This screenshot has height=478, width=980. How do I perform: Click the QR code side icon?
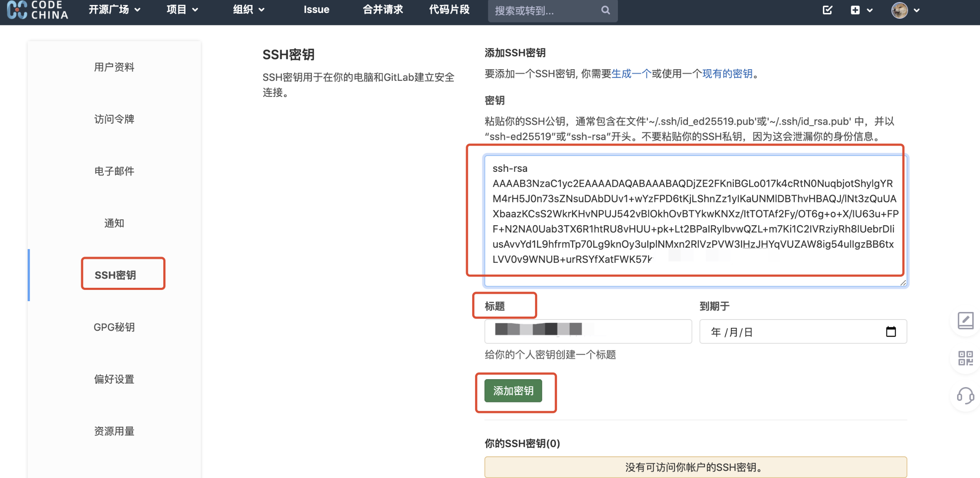tap(965, 358)
